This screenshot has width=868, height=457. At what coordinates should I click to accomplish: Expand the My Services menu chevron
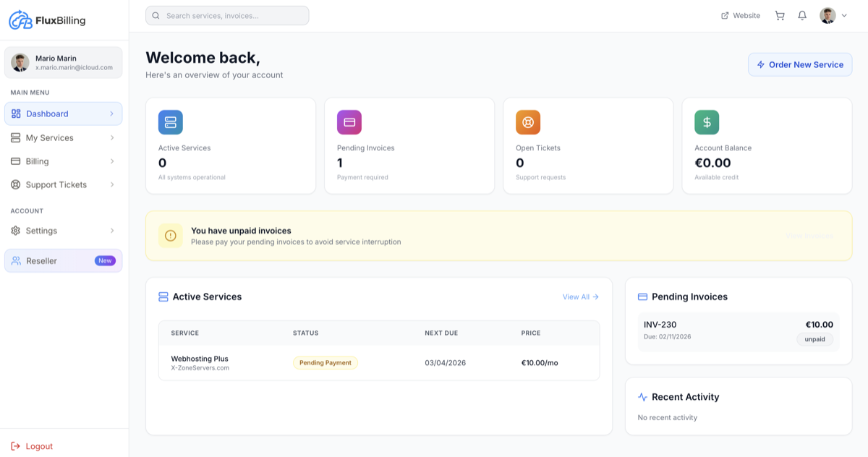pyautogui.click(x=111, y=137)
